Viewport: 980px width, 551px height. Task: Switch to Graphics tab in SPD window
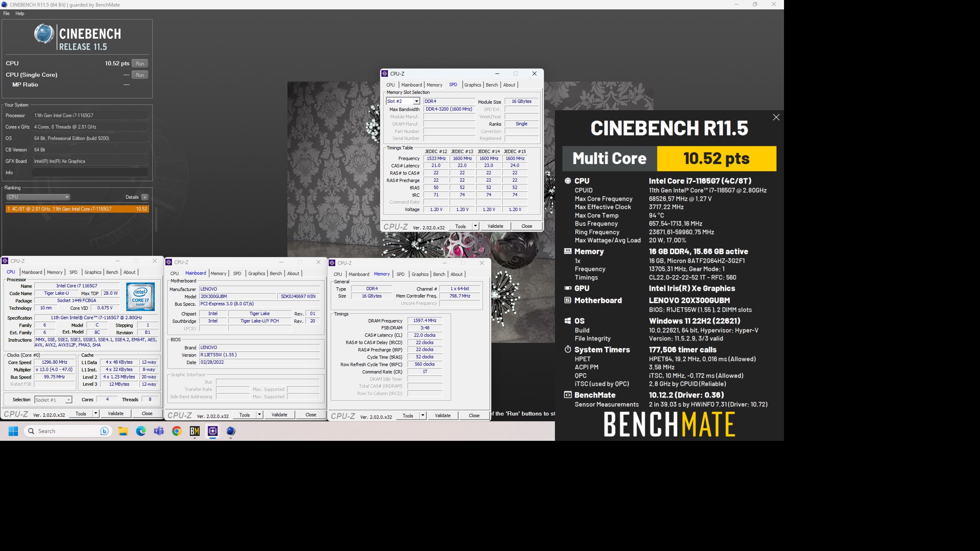(x=472, y=85)
